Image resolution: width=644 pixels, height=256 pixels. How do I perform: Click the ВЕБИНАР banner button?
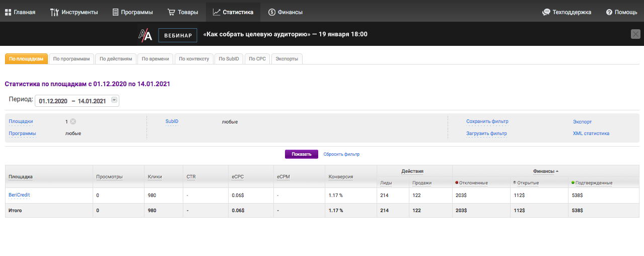pos(177,35)
